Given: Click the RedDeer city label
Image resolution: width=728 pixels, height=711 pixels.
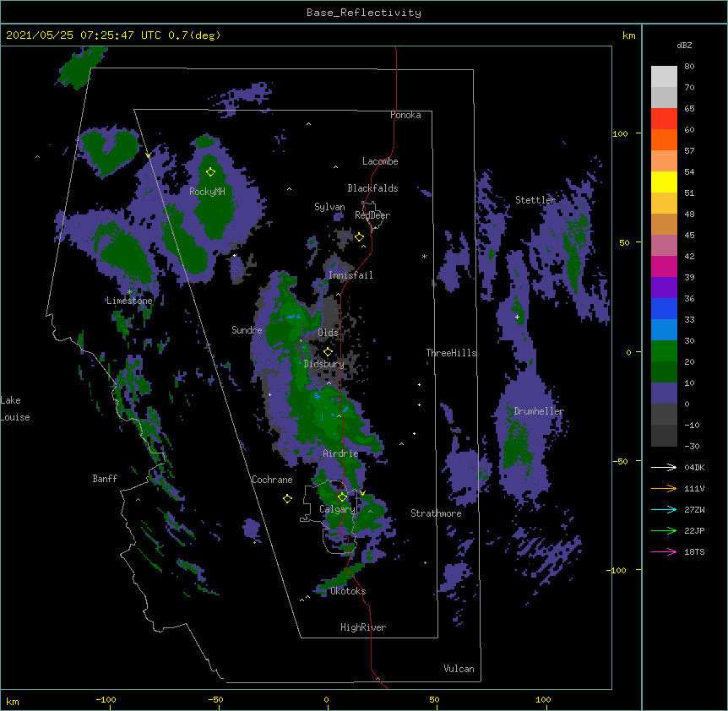Looking at the screenshot, I should (x=372, y=215).
